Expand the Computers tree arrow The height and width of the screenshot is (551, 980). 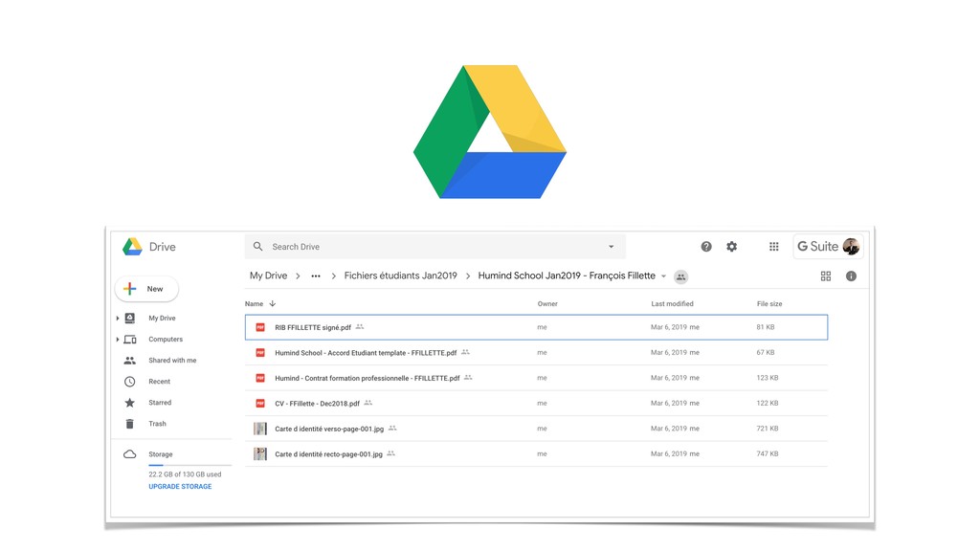click(118, 340)
